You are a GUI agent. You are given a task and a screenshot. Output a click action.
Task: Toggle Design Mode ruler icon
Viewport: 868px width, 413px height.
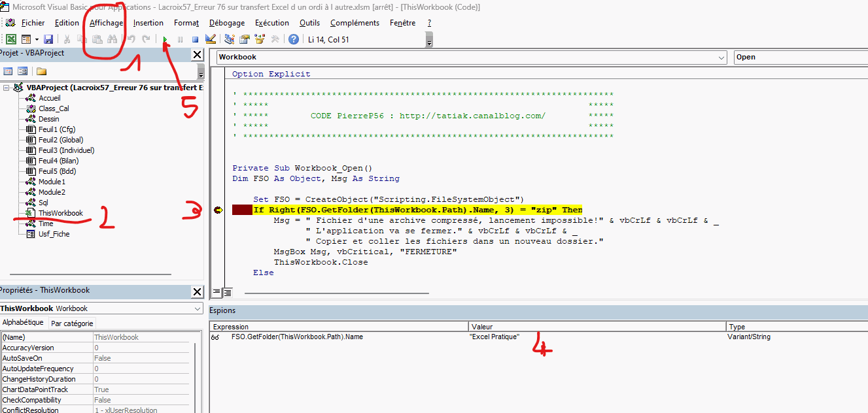click(x=211, y=40)
